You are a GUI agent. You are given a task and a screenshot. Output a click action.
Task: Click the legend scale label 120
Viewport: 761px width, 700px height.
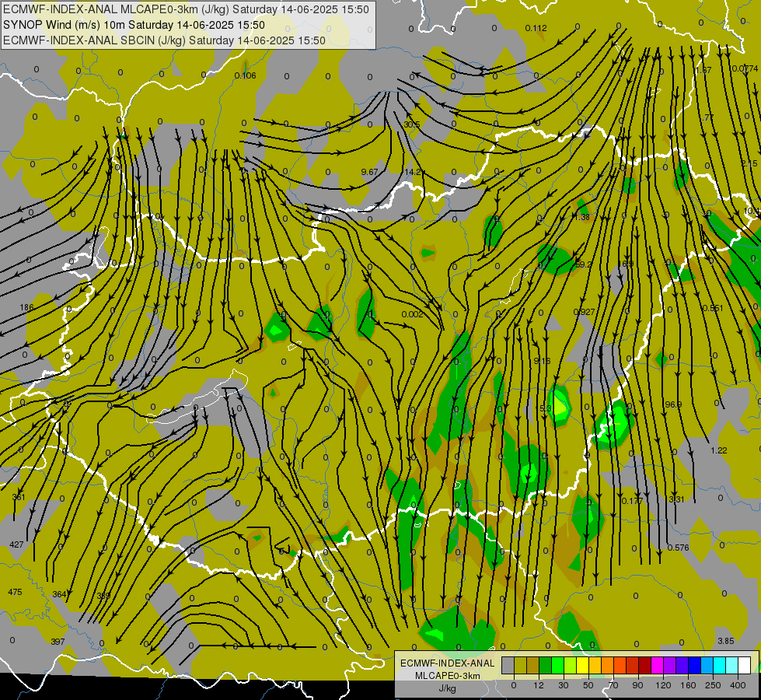664,685
